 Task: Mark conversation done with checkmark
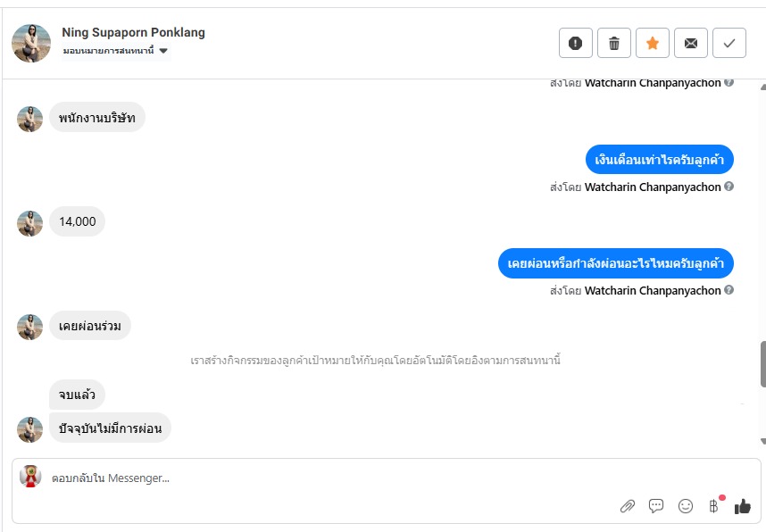tap(729, 43)
